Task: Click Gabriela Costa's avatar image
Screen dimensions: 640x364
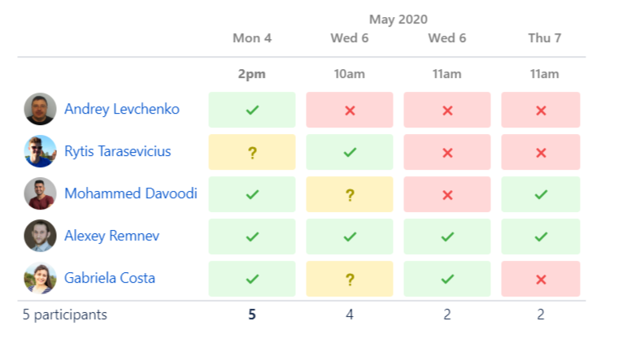Action: tap(40, 278)
